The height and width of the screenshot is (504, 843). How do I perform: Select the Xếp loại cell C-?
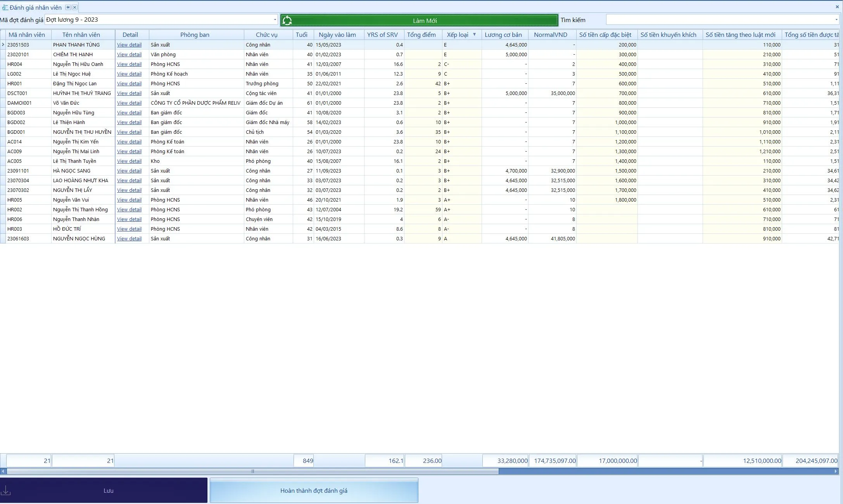click(x=462, y=64)
